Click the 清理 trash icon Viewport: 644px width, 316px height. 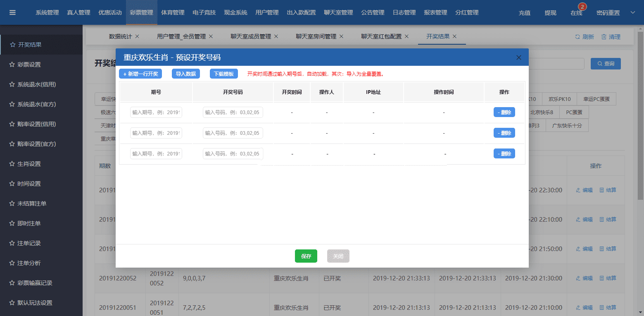pos(604,37)
